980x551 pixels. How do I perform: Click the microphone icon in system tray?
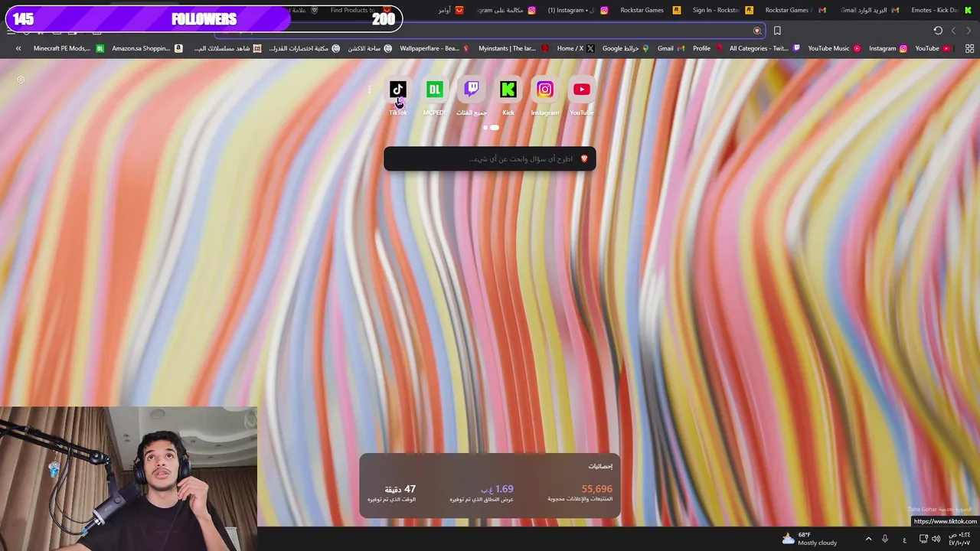(x=885, y=540)
